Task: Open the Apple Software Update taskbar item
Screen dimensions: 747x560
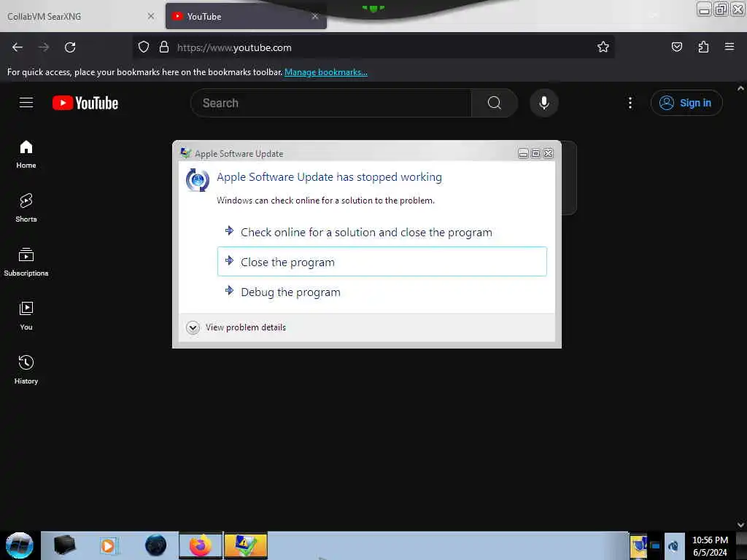Action: coord(246,545)
